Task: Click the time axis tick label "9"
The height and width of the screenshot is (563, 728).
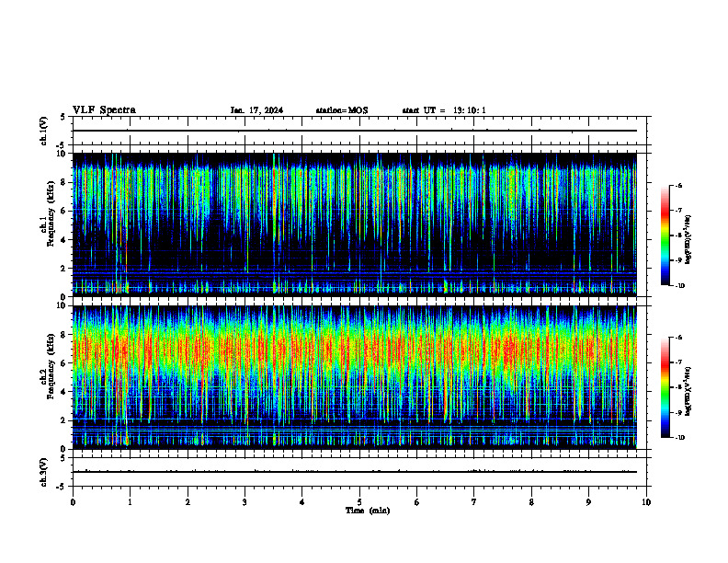Action: tap(588, 502)
